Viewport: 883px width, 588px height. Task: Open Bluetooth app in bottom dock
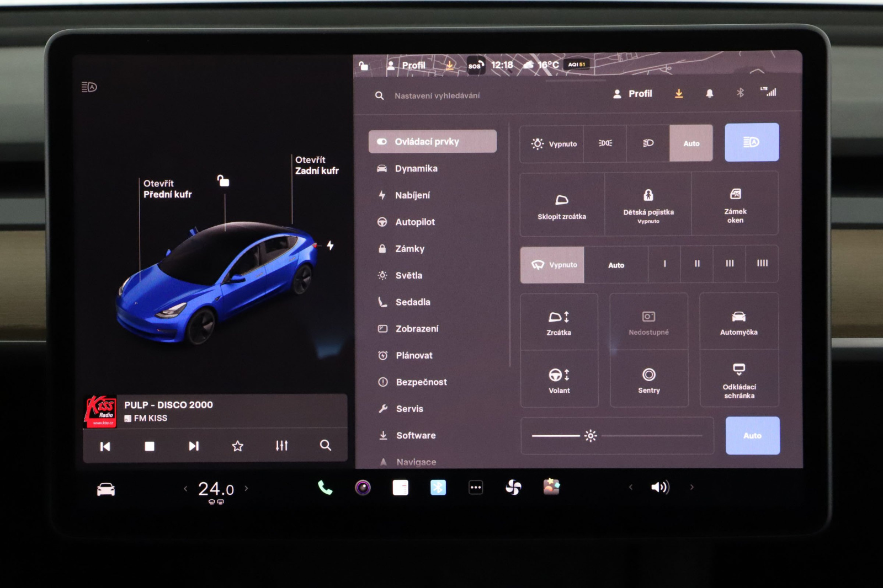(x=438, y=488)
